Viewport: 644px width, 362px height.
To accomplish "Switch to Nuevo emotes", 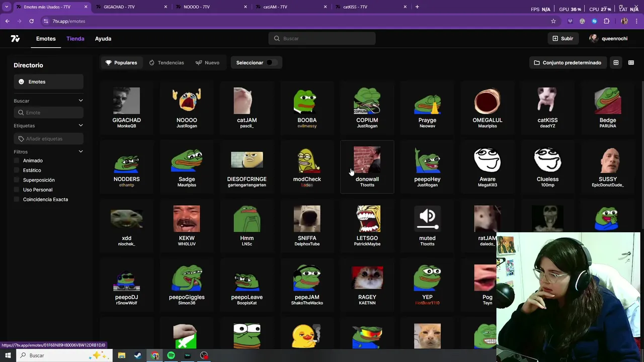I will [x=207, y=63].
